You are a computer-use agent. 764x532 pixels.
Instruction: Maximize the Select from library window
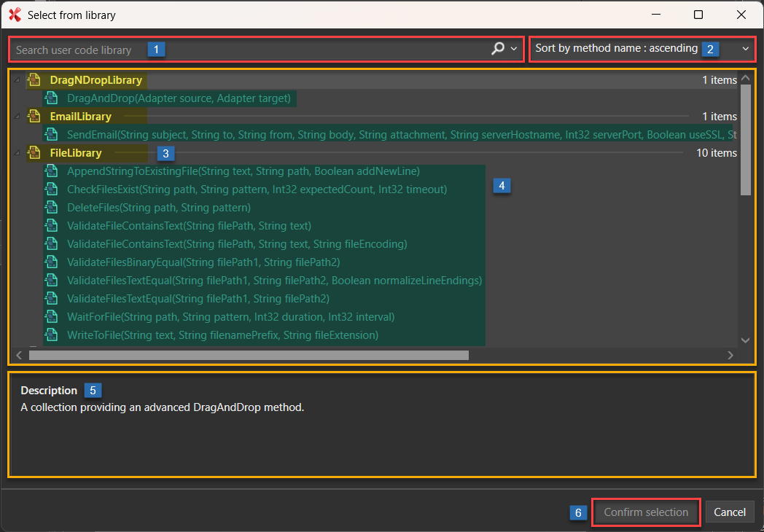(x=698, y=15)
